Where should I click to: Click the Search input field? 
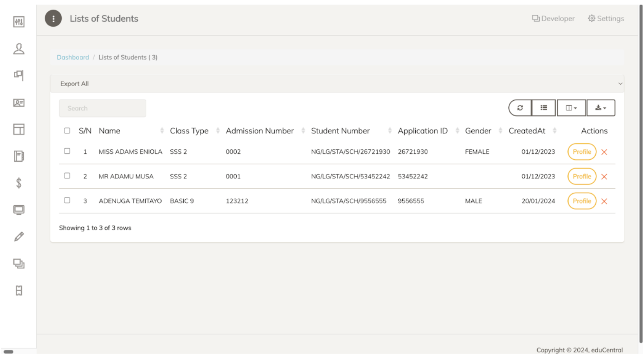[x=103, y=108]
